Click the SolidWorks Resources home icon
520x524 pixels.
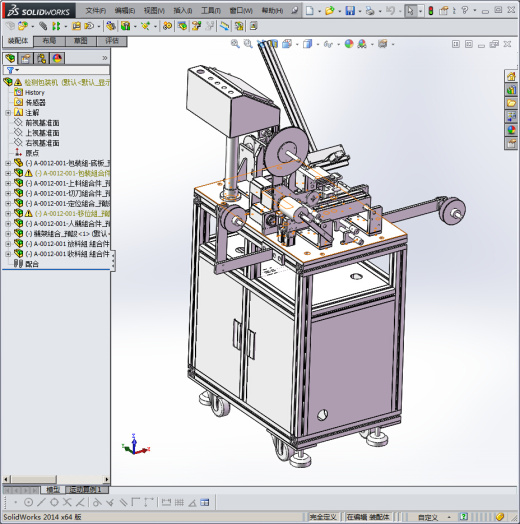pos(511,76)
